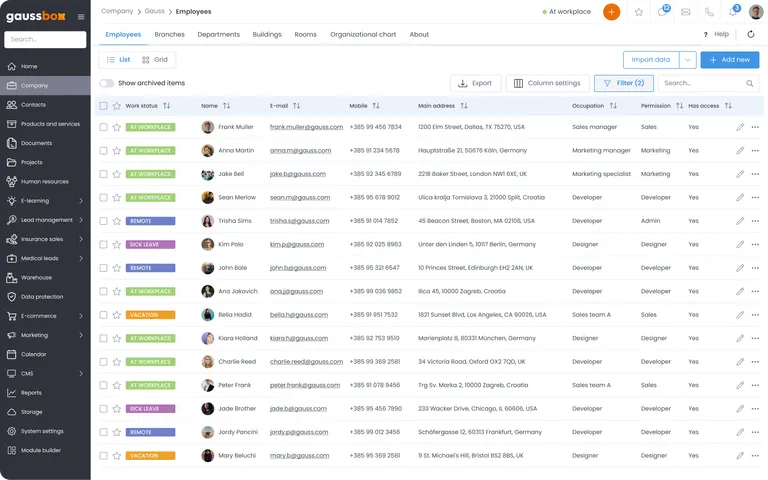The width and height of the screenshot is (768, 480).
Task: Switch to Buildings tab
Action: [267, 34]
